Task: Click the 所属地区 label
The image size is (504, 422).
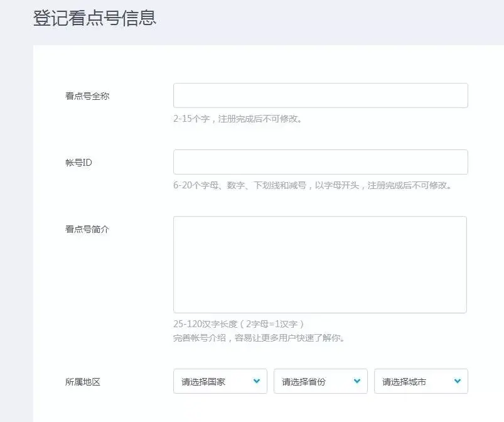Action: tap(83, 382)
